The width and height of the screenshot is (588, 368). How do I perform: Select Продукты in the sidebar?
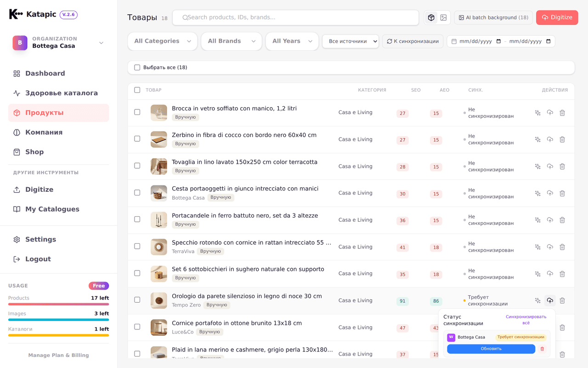coord(59,113)
